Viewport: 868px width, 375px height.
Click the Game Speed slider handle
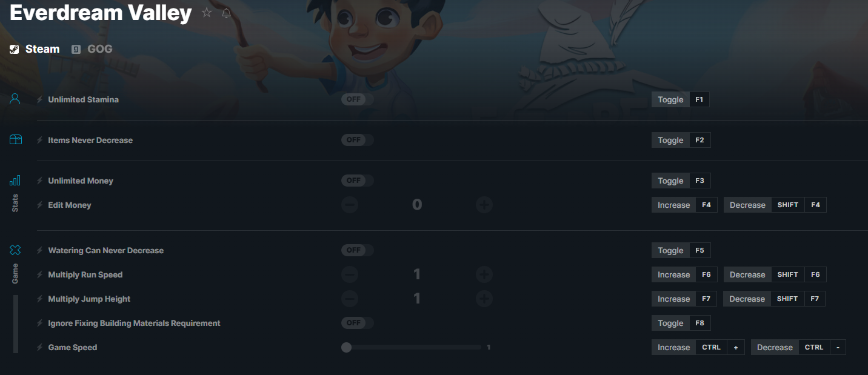coord(346,347)
